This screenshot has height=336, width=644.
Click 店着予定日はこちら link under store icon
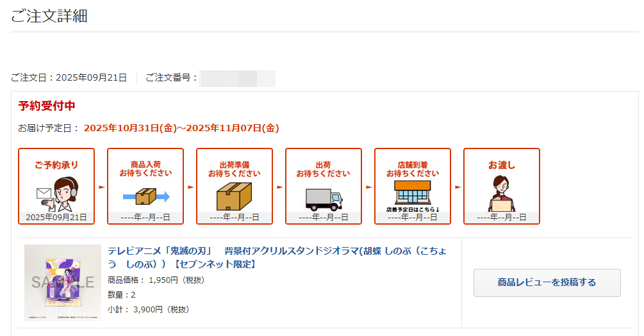pos(413,209)
